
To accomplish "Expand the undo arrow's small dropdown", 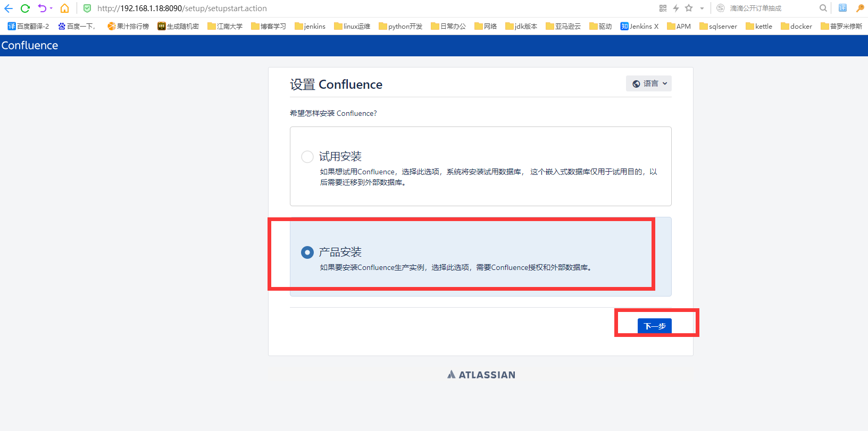I will [x=52, y=9].
